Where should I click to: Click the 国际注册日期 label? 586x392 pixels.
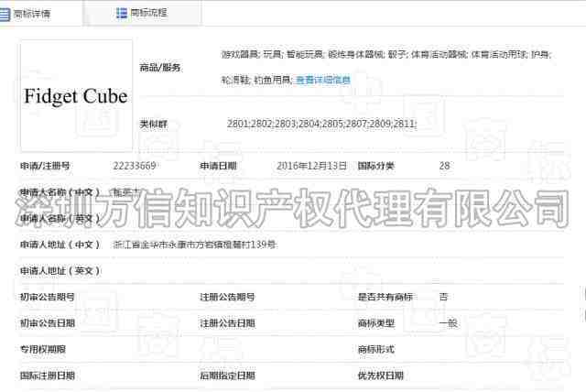pos(47,376)
